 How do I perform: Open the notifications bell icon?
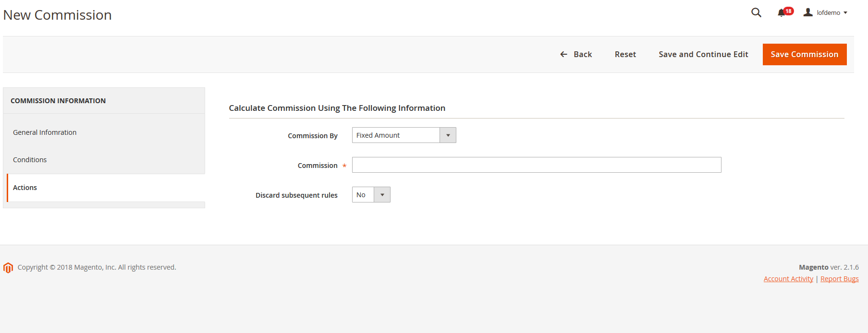(781, 13)
